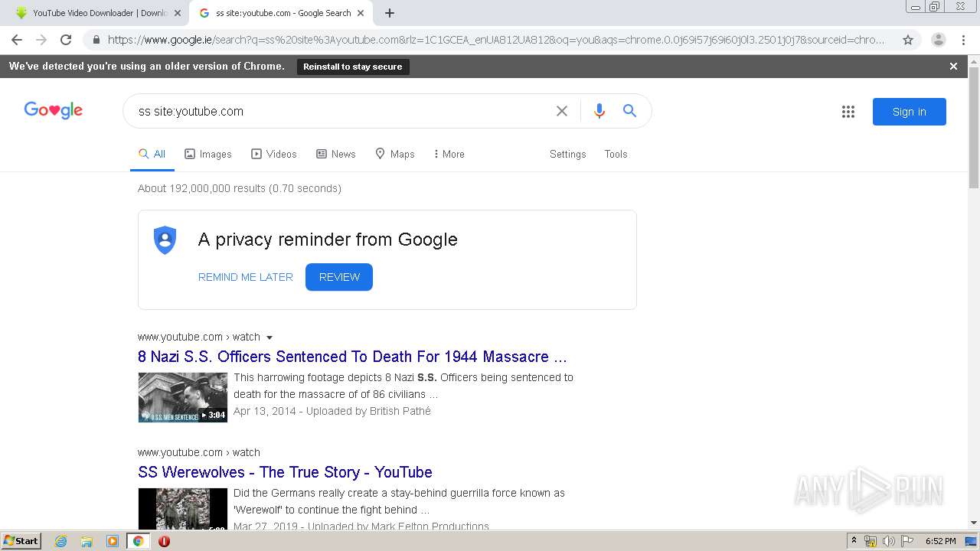Switch to News results
980x551 pixels.
(336, 154)
